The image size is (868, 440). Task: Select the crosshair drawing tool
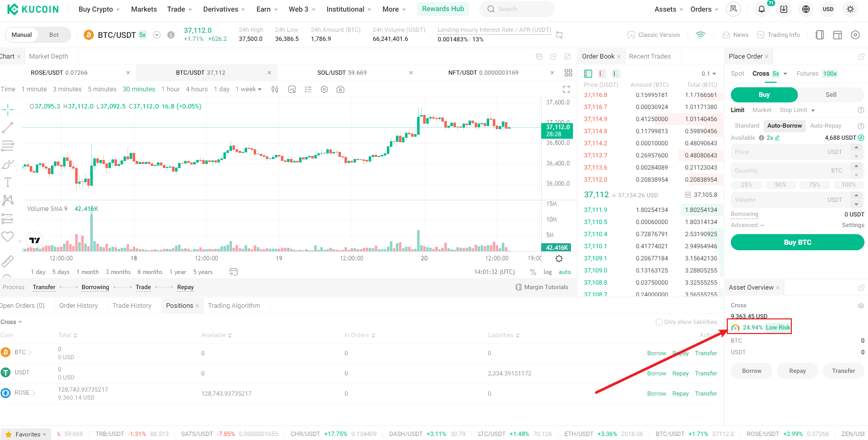8,109
